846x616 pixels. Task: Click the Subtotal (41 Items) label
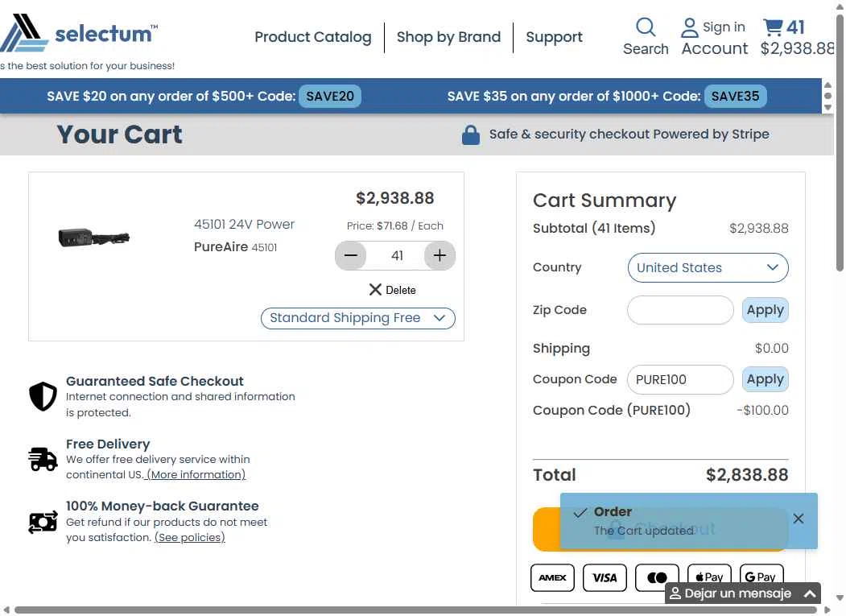tap(593, 229)
